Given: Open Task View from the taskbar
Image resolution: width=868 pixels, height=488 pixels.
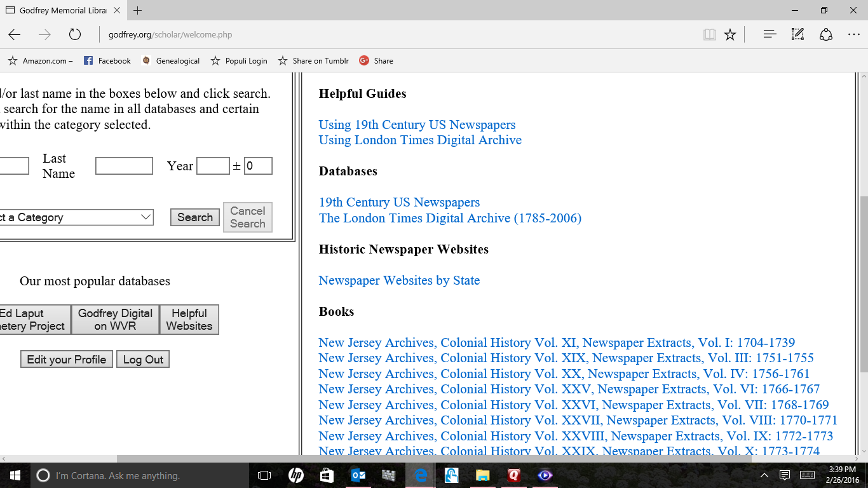Looking at the screenshot, I should point(264,475).
